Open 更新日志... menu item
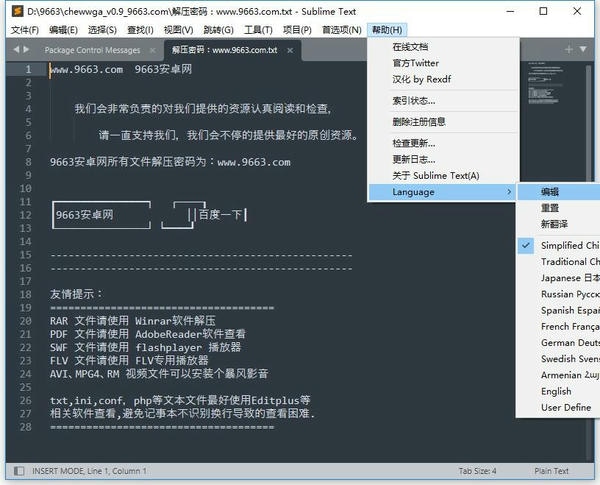 (x=444, y=159)
